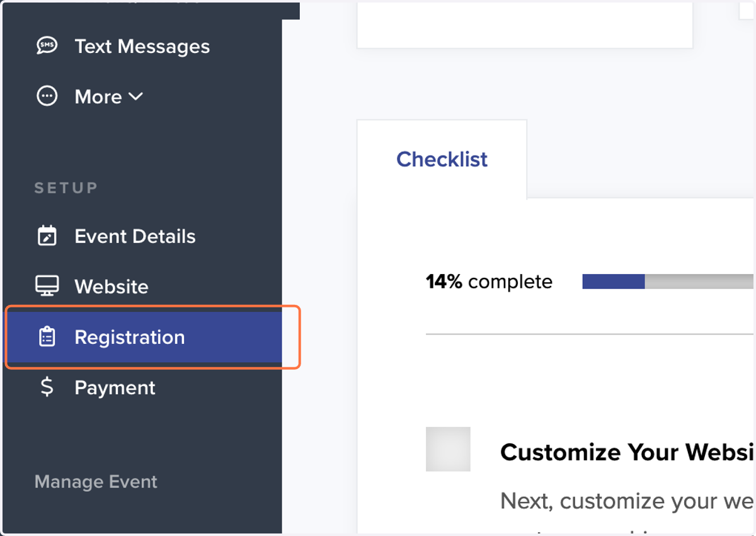The height and width of the screenshot is (536, 756).
Task: Expand the More menu chevron
Action: click(x=135, y=96)
